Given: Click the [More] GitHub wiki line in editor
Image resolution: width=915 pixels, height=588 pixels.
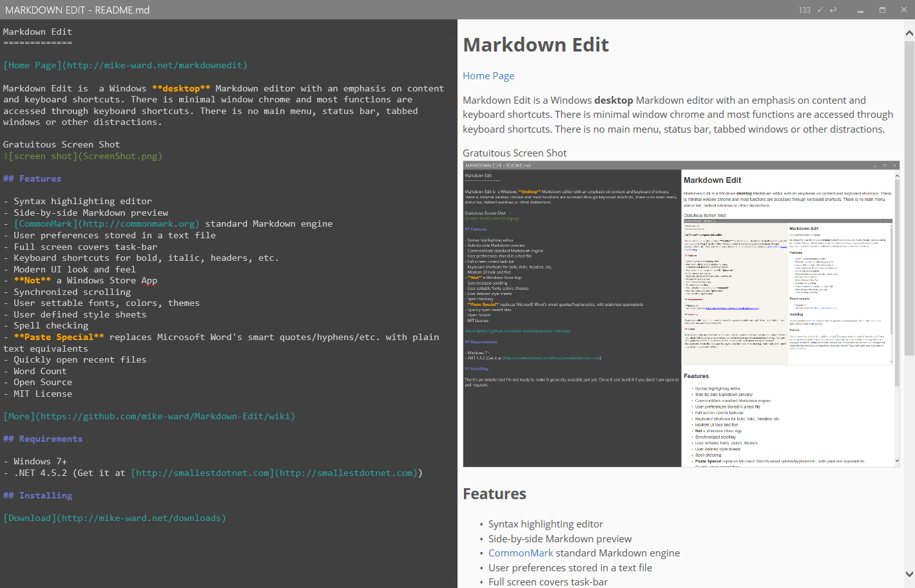Looking at the screenshot, I should click(x=149, y=417).
